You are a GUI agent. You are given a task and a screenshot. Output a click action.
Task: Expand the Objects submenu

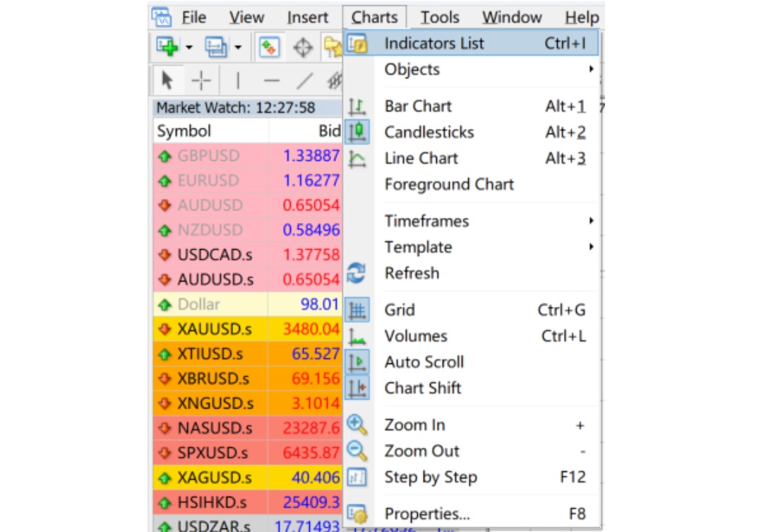tap(471, 69)
